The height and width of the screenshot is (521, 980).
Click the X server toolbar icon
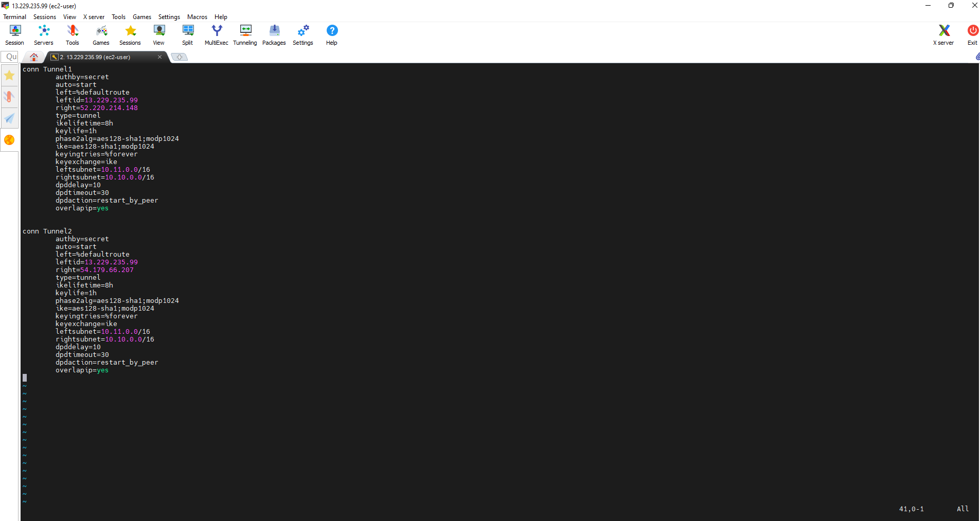click(x=943, y=35)
